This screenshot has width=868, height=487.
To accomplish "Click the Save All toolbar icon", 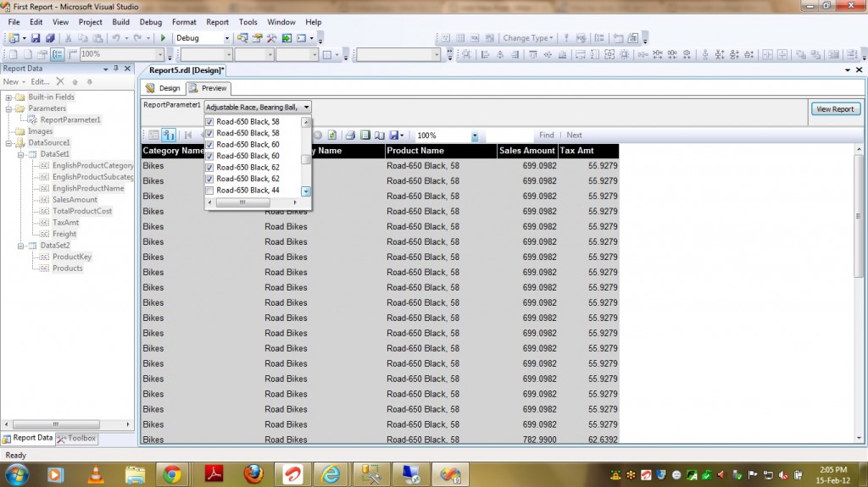I will point(50,38).
